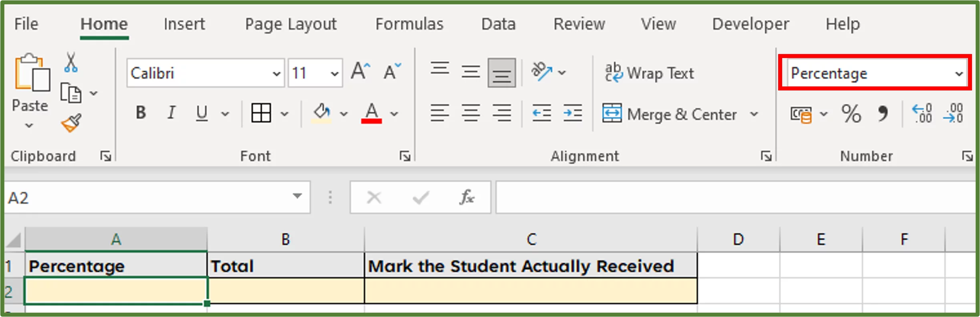
Task: Click the formula bar input field
Action: coord(736,197)
